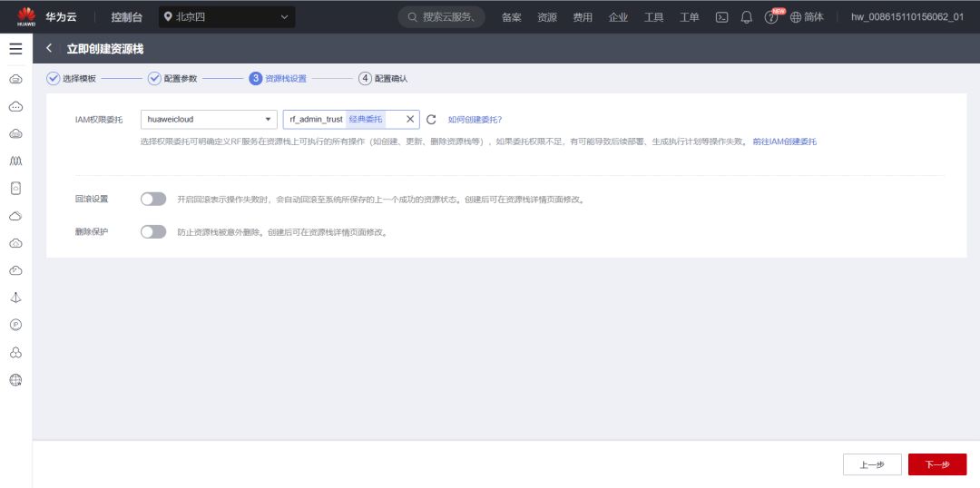Click the Huawei logo
980x488 pixels.
click(25, 17)
